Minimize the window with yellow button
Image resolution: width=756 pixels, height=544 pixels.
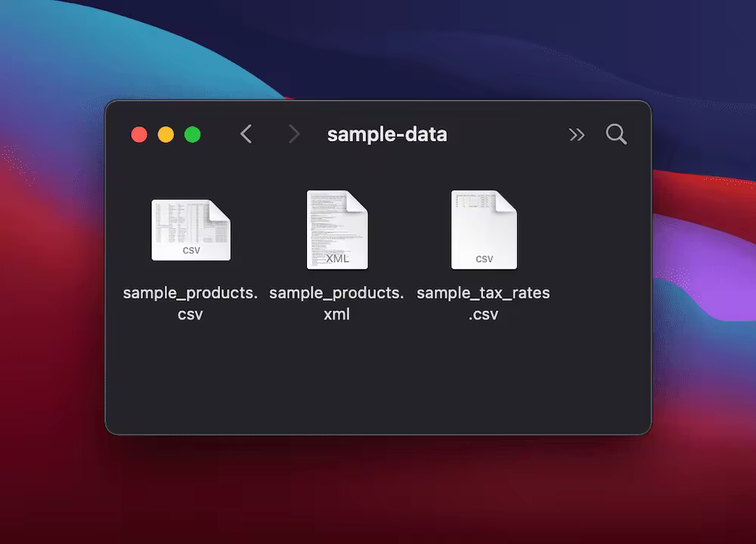click(166, 134)
